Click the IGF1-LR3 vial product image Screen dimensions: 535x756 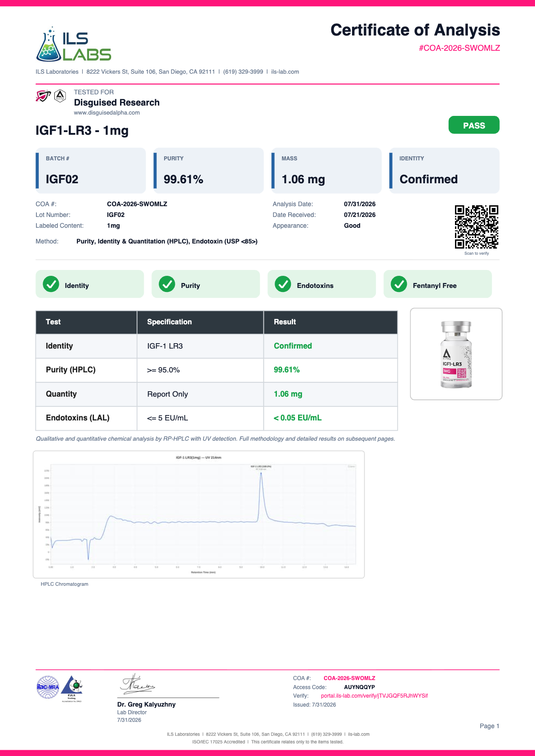click(456, 354)
